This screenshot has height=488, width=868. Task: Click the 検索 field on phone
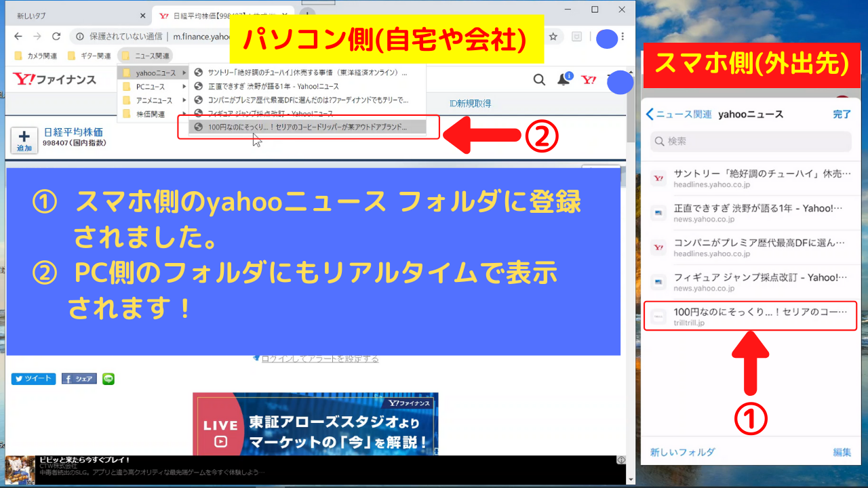pyautogui.click(x=751, y=141)
